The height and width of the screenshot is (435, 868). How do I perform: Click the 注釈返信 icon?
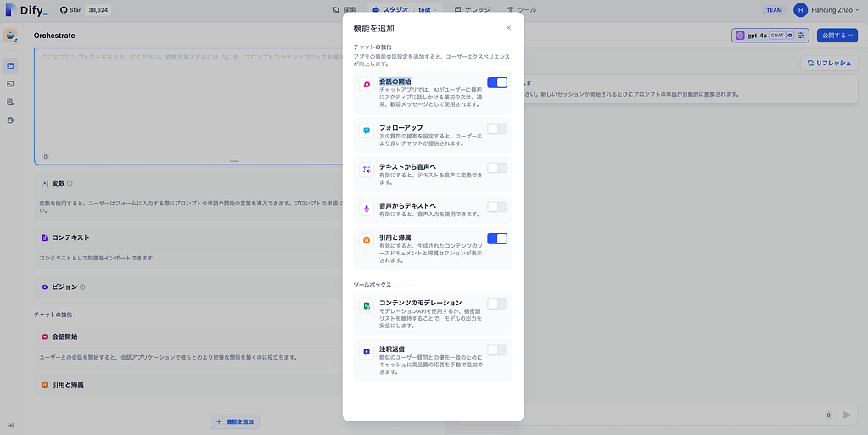367,351
